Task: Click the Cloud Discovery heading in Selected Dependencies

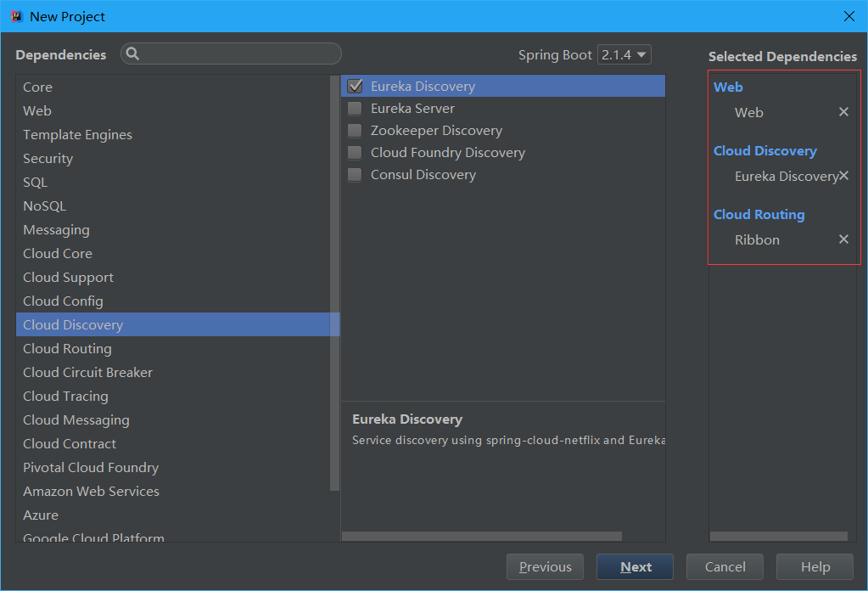Action: (x=765, y=150)
